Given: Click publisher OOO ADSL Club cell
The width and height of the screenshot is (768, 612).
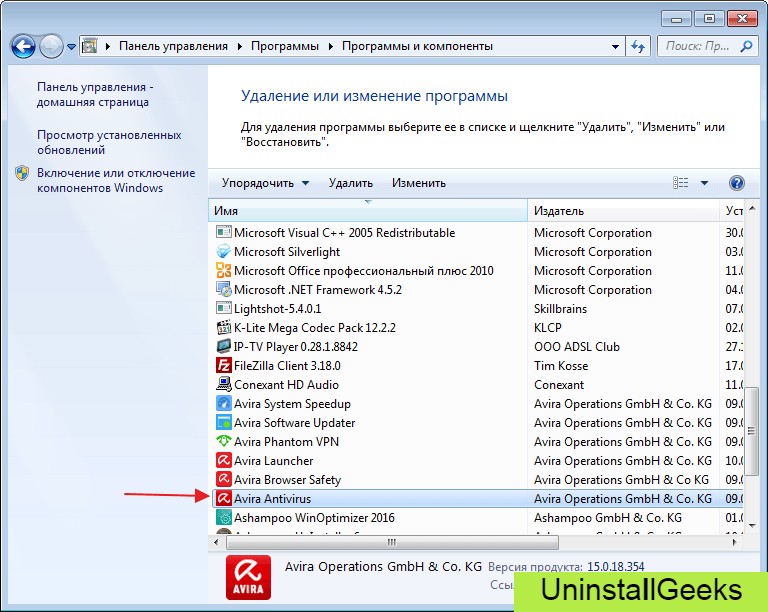Looking at the screenshot, I should (x=577, y=347).
